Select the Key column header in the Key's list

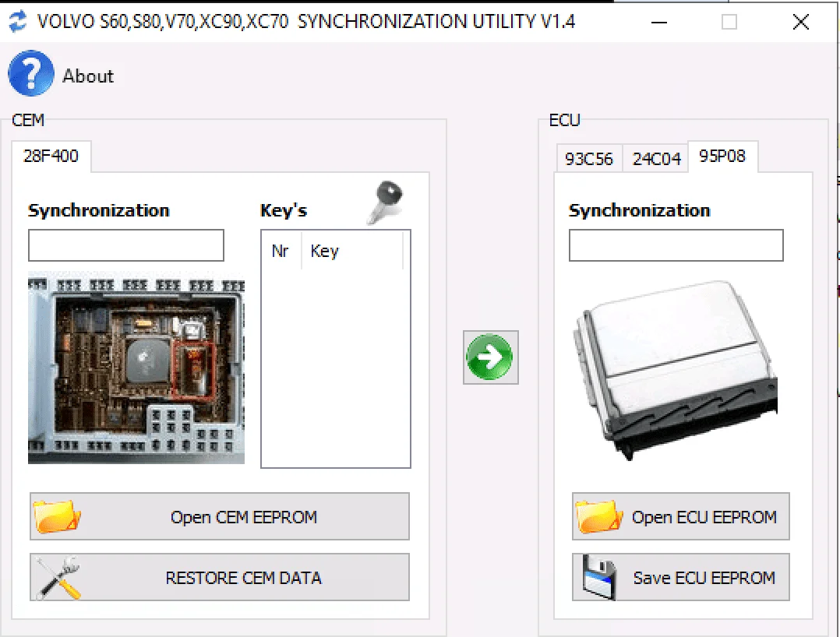pos(325,251)
